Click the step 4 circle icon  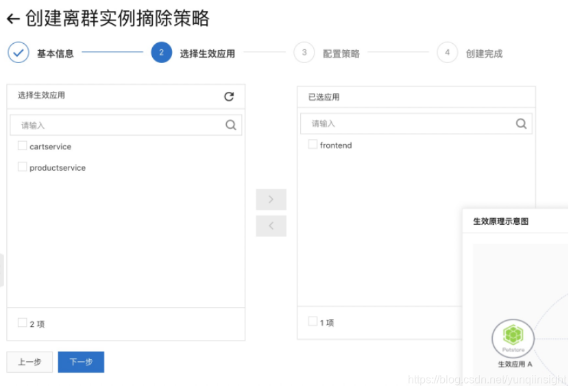448,53
